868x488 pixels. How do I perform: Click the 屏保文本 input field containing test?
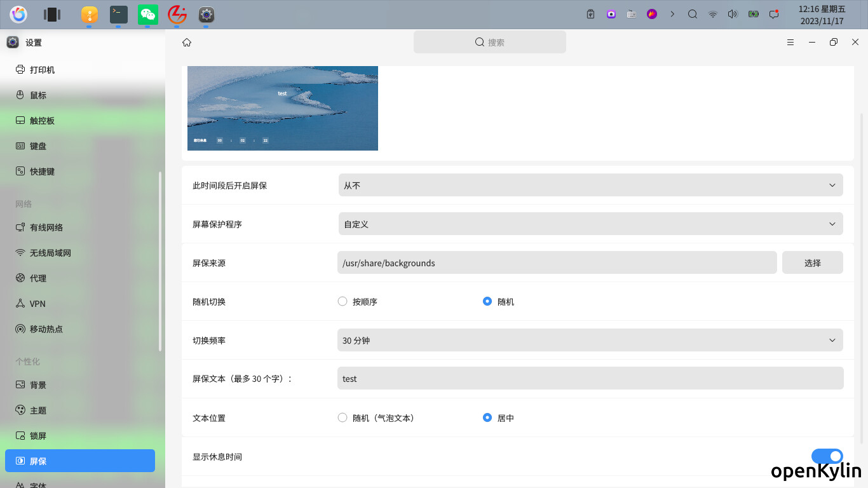tap(590, 379)
